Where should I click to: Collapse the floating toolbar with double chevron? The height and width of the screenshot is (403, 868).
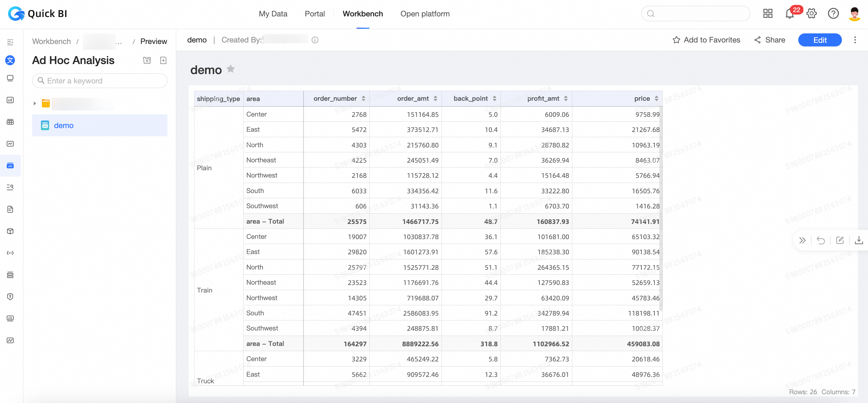[x=802, y=240]
